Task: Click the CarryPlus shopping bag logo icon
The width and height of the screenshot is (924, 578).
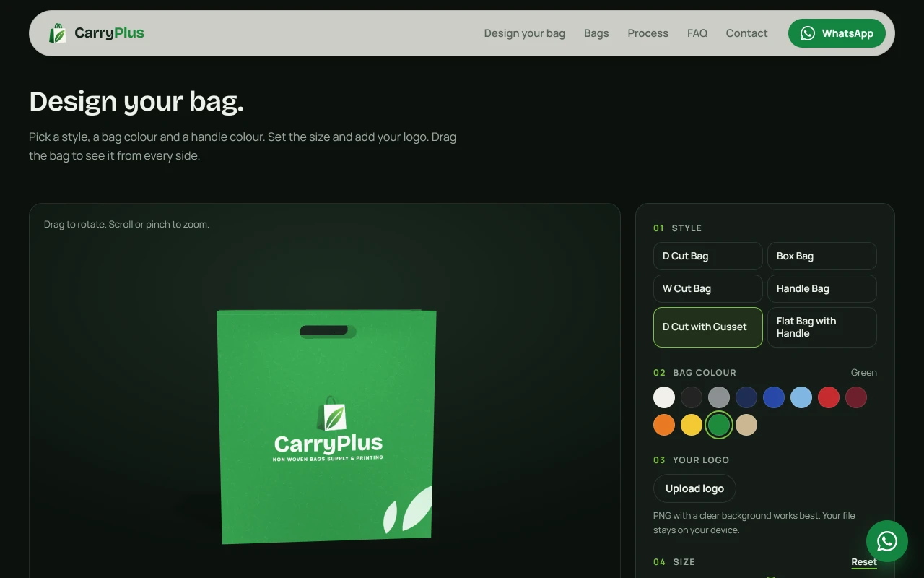Action: pos(57,33)
